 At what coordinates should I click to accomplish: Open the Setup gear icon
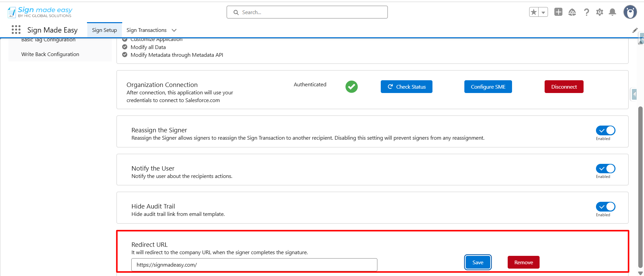600,12
